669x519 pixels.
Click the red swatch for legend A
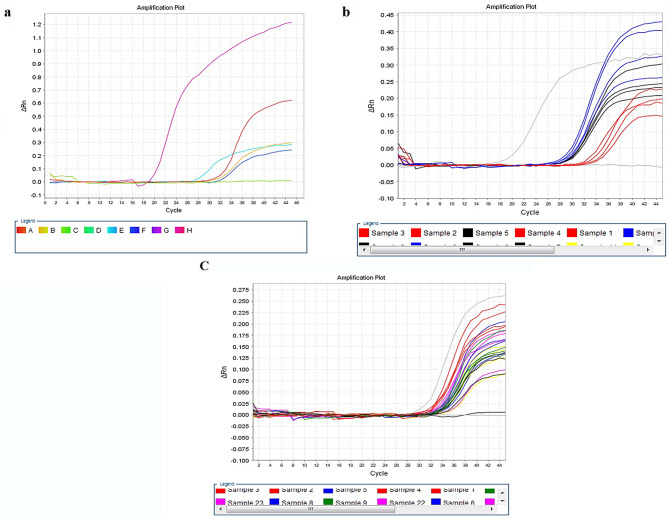(21, 230)
